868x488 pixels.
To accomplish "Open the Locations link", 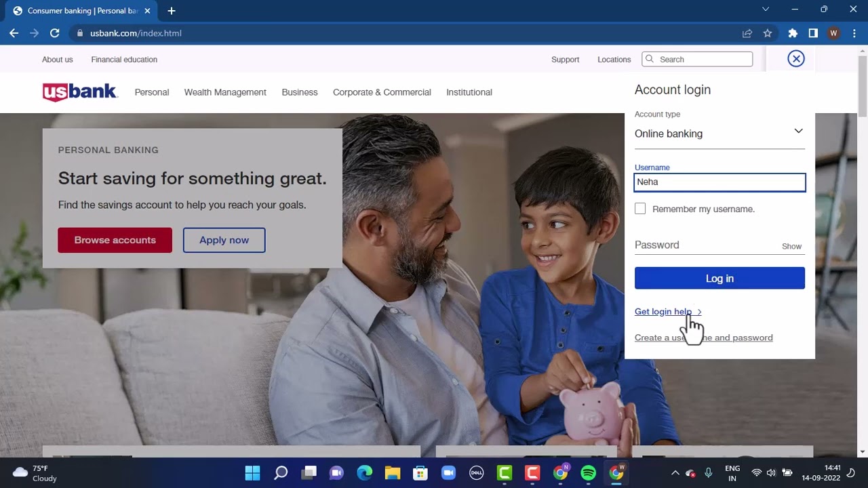I will tap(614, 60).
